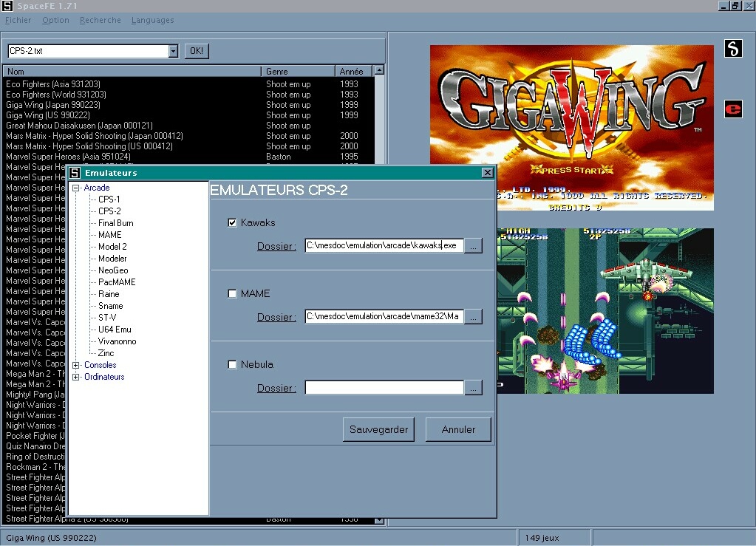
Task: Select Final Burn in the tree
Action: pos(116,223)
